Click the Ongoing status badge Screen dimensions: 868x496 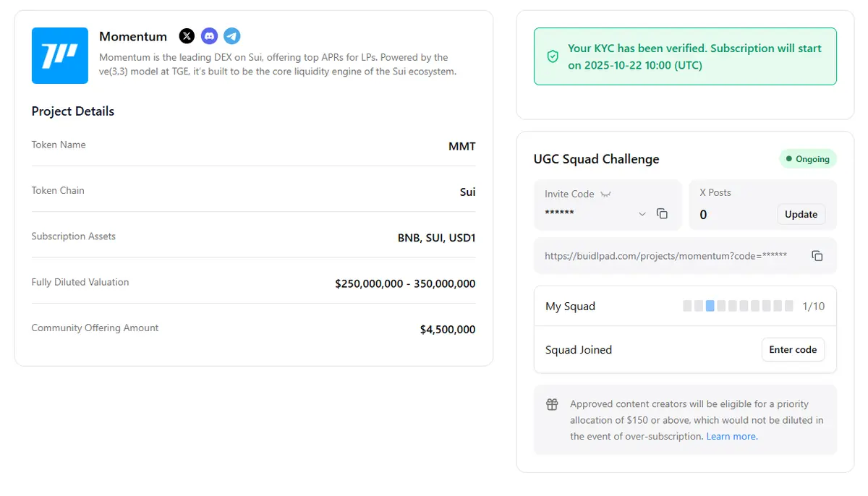[807, 159]
